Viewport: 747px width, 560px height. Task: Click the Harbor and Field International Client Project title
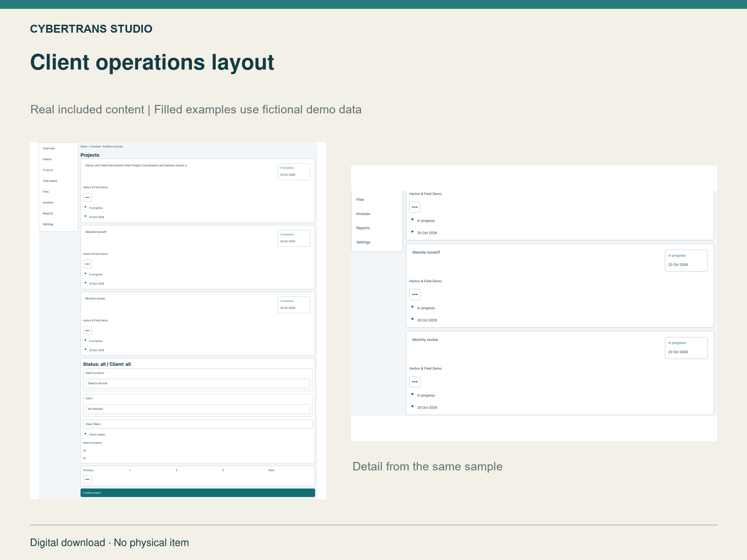136,166
